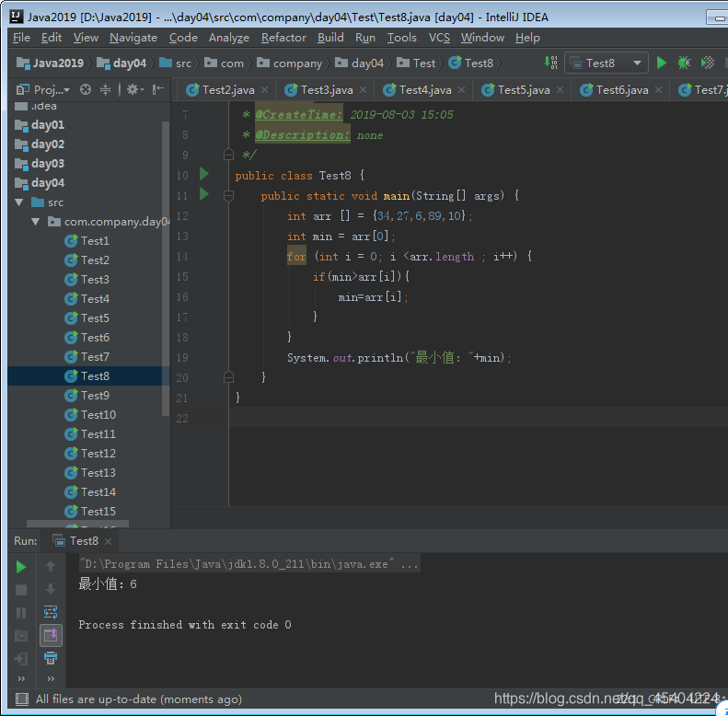Click the run gutter arrow on line 11

203,193
